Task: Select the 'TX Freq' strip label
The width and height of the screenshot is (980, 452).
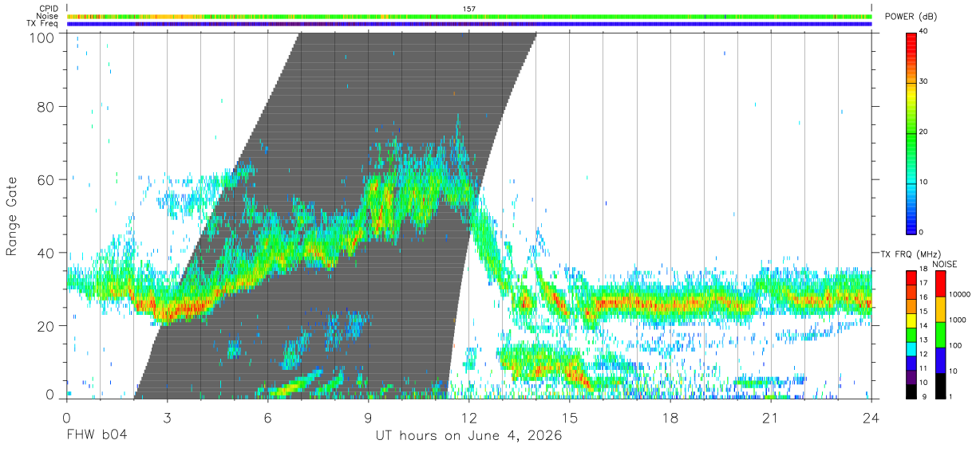Action: 42,24
